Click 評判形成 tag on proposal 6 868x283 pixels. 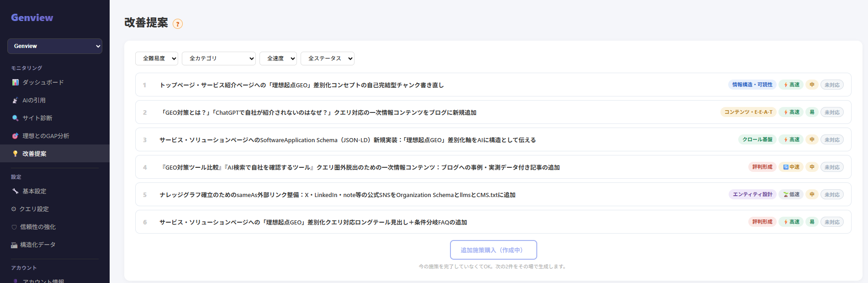coord(762,222)
